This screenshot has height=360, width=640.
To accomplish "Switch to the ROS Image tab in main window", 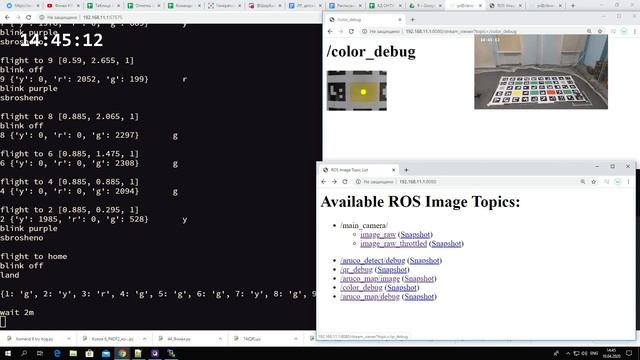I will 505,6.
